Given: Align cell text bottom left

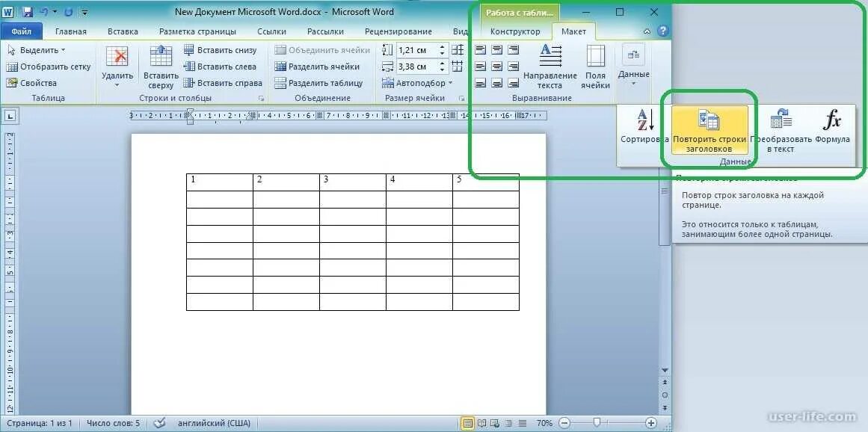Looking at the screenshot, I should coord(481,83).
